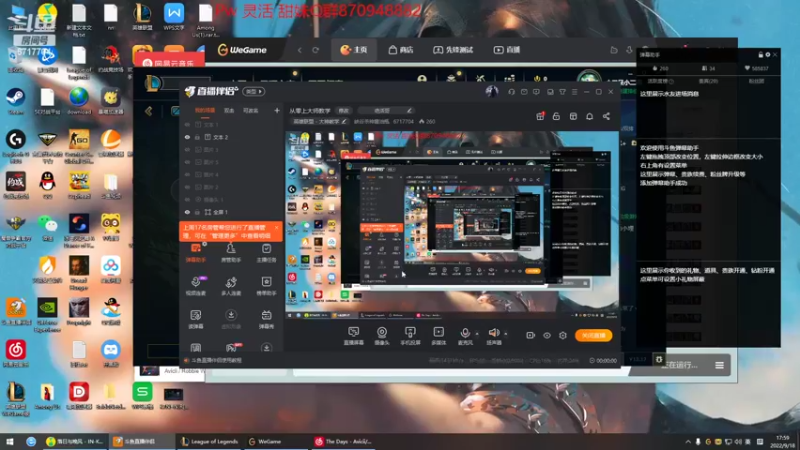The height and width of the screenshot is (450, 800).
Task: Open the streamer tasks tool
Action: 266,253
